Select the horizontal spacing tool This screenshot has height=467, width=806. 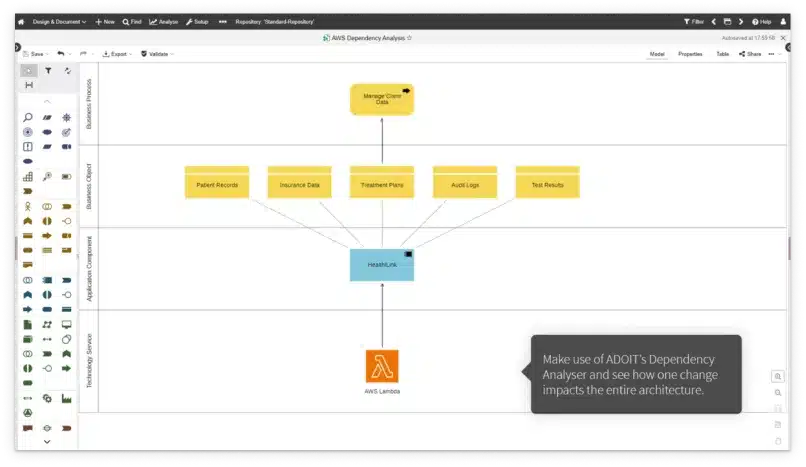tap(29, 85)
